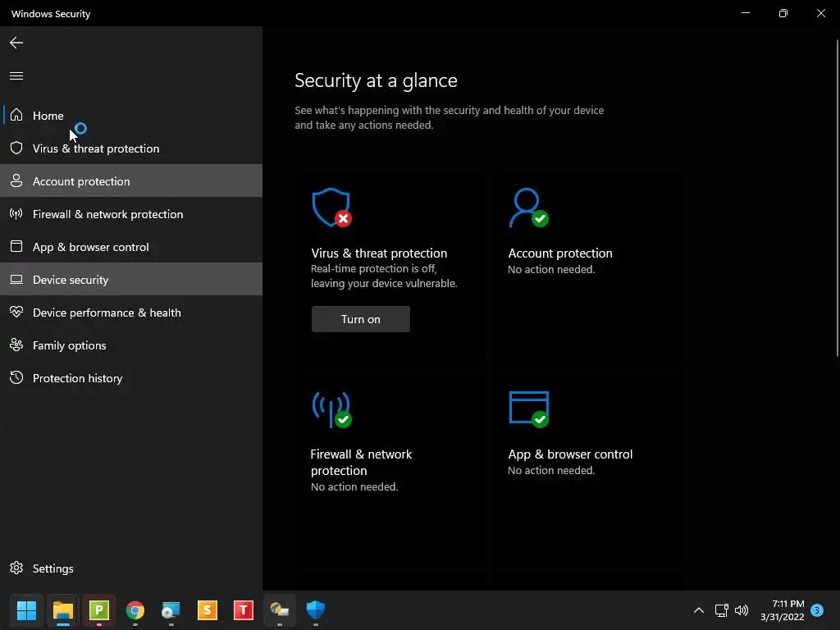This screenshot has width=840, height=630.
Task: Click the Settings gear icon
Action: (16, 568)
